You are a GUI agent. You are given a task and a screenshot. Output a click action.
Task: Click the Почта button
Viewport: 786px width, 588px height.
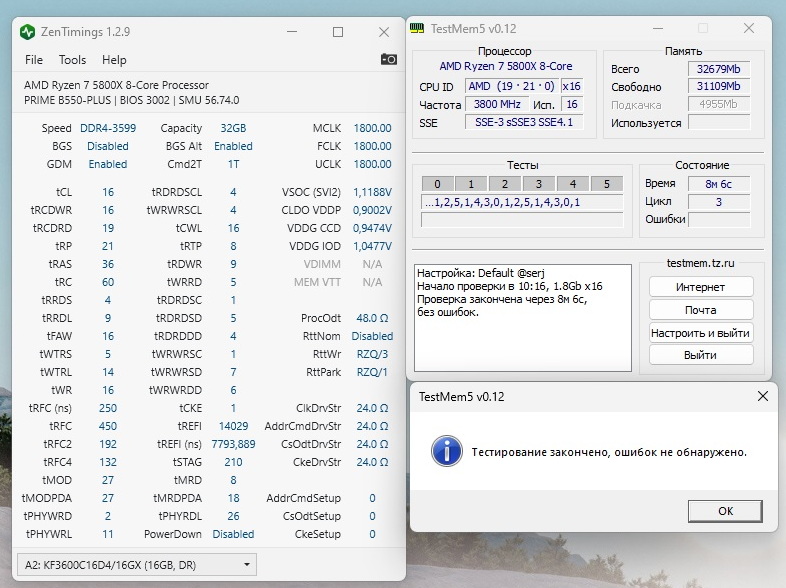coord(701,310)
